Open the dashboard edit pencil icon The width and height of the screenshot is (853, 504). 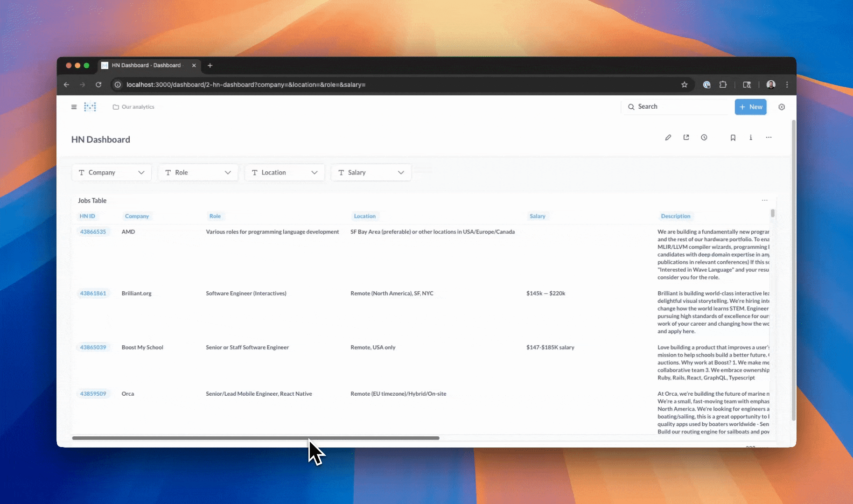pyautogui.click(x=668, y=137)
